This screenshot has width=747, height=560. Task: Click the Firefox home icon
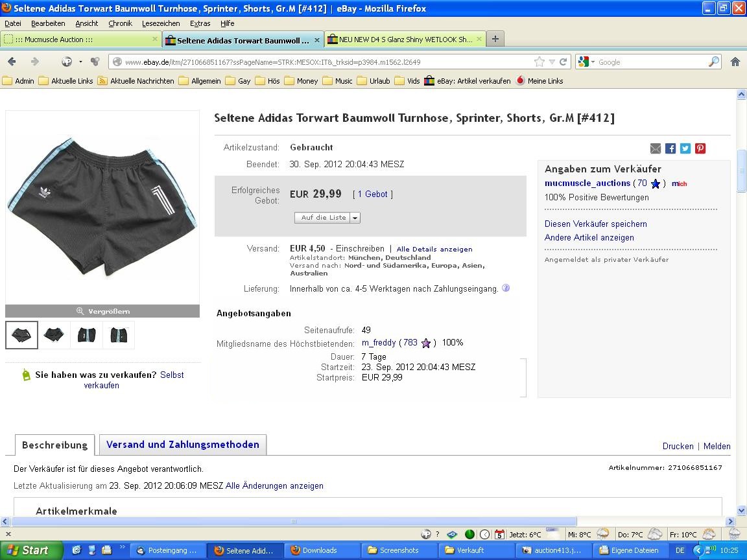click(x=735, y=62)
